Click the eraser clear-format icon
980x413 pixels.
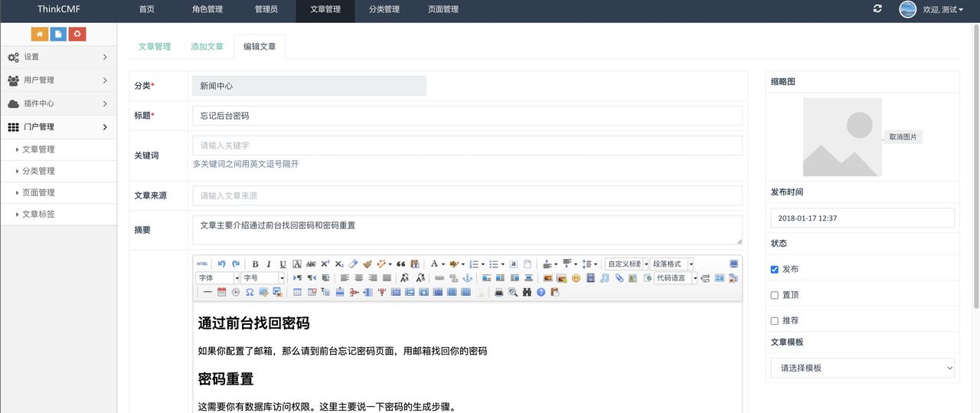click(353, 264)
